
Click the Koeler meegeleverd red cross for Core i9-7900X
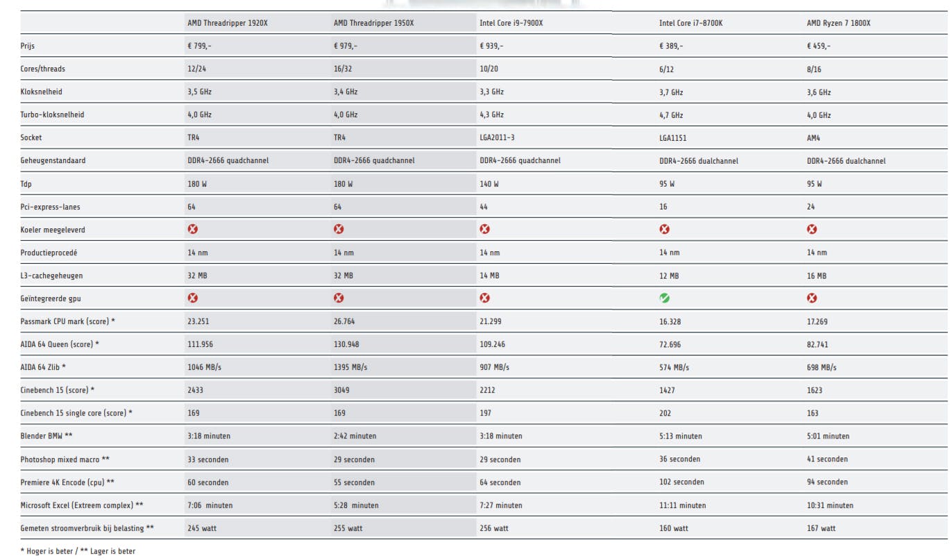(x=485, y=229)
